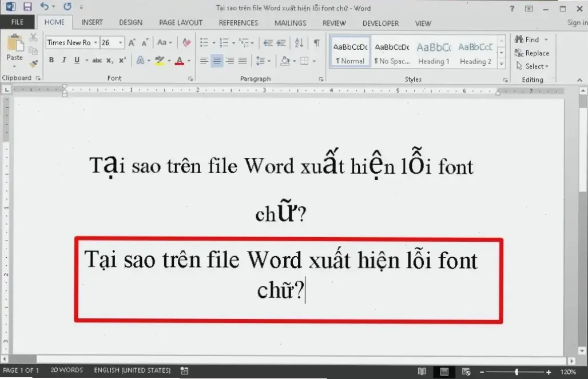Click the Replace button
This screenshot has height=379, width=588.
[x=532, y=53]
